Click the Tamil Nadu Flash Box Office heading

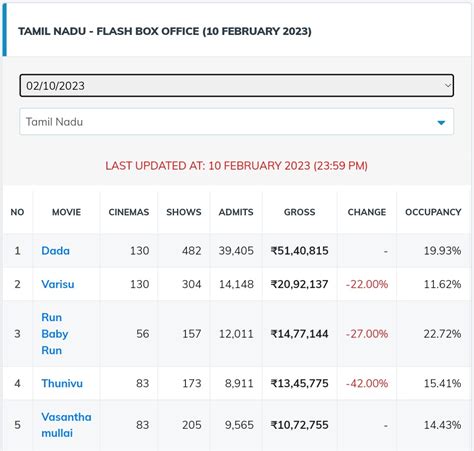pos(165,31)
